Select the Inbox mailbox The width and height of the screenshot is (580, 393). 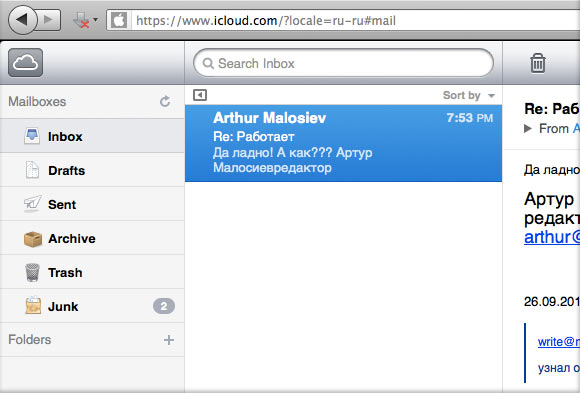[92, 136]
